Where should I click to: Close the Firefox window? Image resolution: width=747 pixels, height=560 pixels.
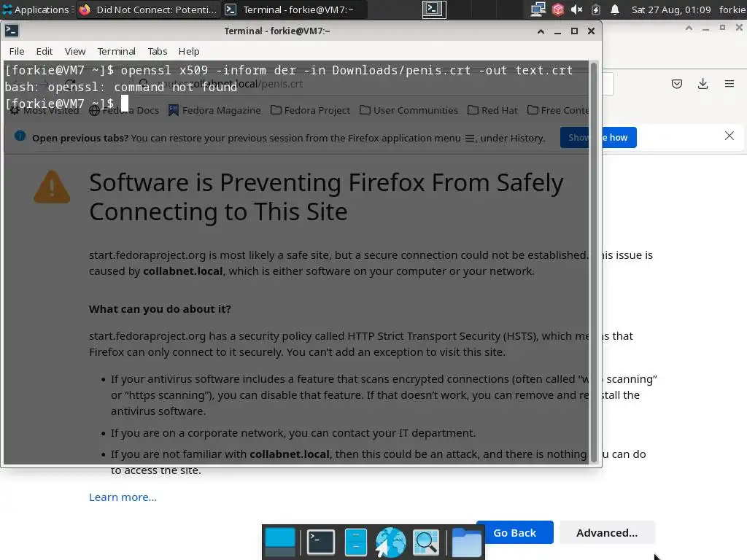pos(740,28)
